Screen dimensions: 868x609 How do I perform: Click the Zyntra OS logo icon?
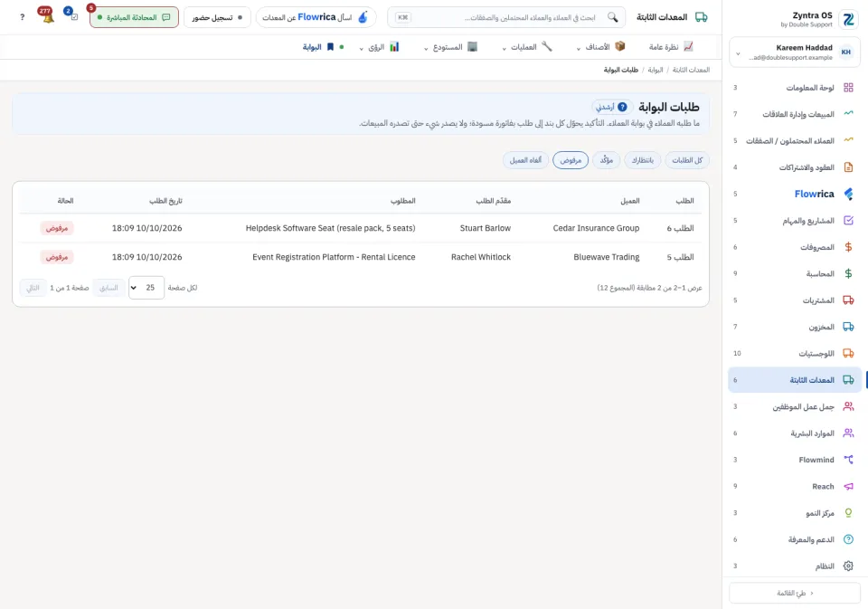click(x=848, y=19)
